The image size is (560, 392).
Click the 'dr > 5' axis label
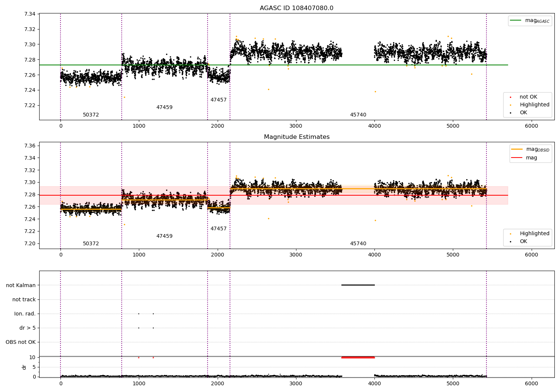pyautogui.click(x=28, y=328)
